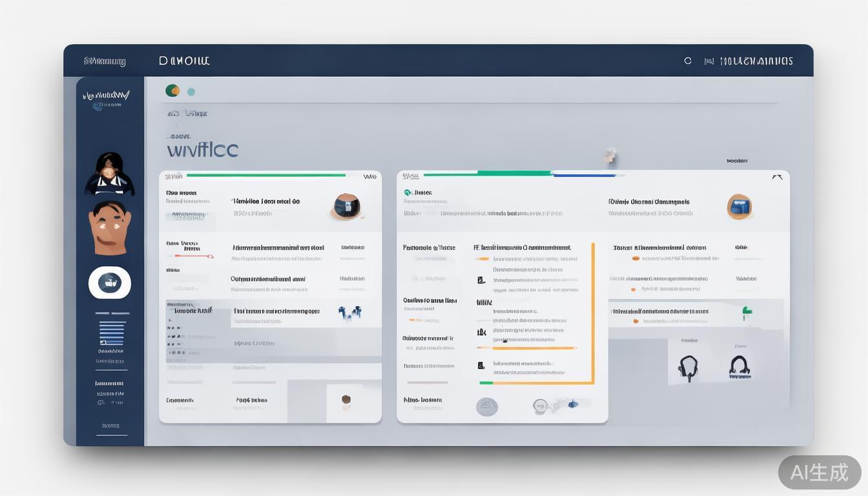
Task: Click the left headphones icon
Action: (x=688, y=366)
